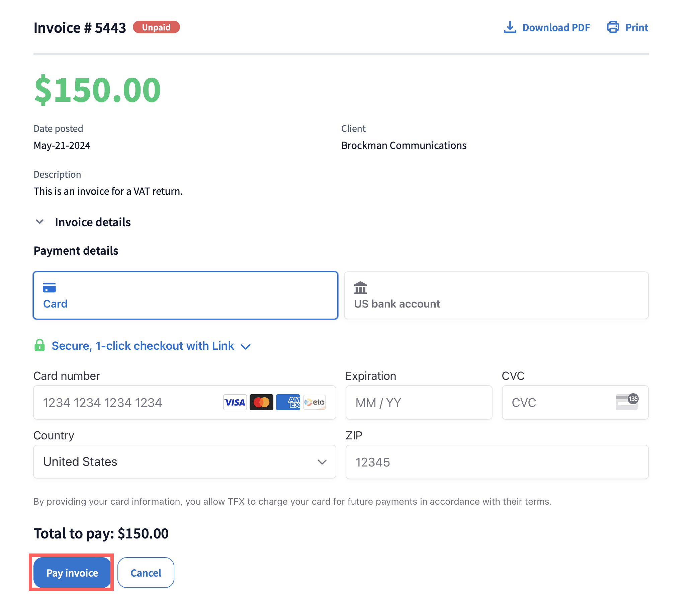Image resolution: width=700 pixels, height=595 pixels.
Task: Expand Secure 1-click checkout with Link
Action: (143, 346)
